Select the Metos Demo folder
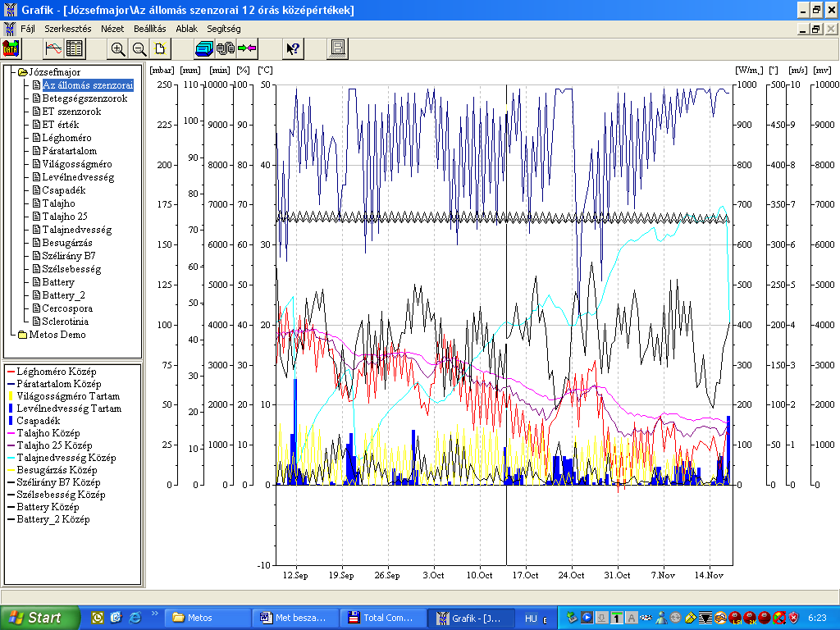 [57, 335]
